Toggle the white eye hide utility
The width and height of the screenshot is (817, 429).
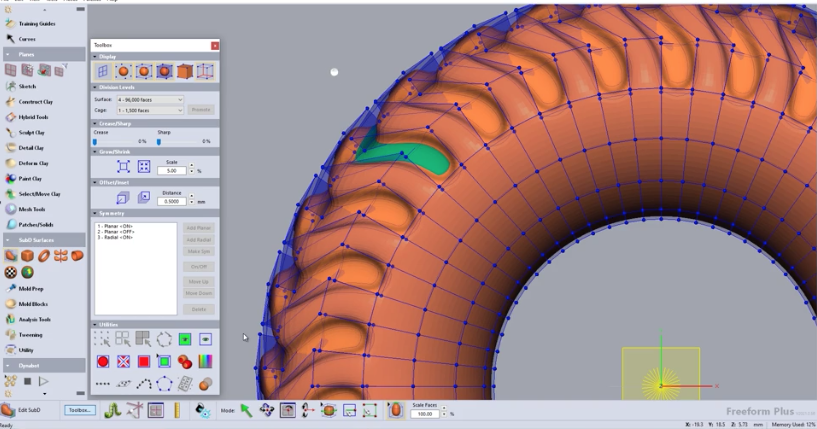[205, 339]
